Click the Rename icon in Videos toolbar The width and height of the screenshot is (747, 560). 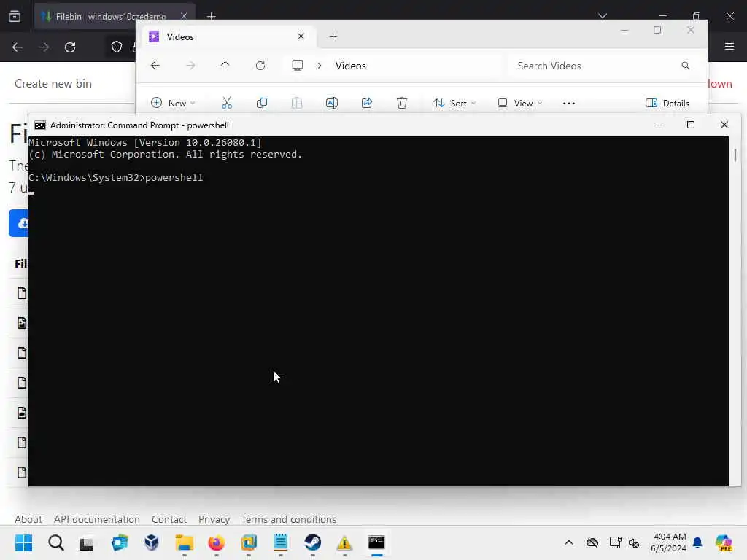pos(332,103)
